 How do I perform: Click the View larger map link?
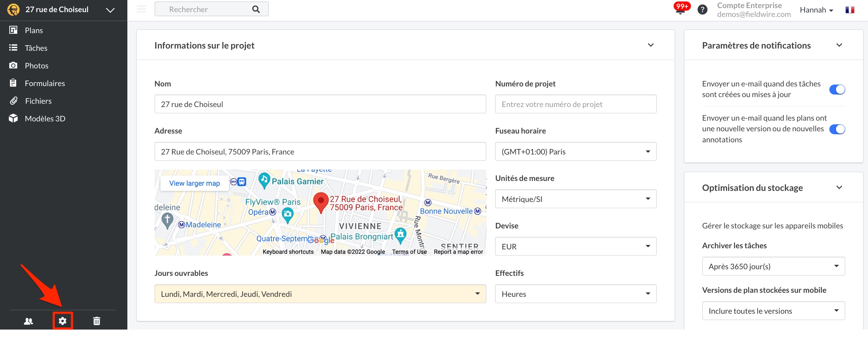click(x=194, y=183)
